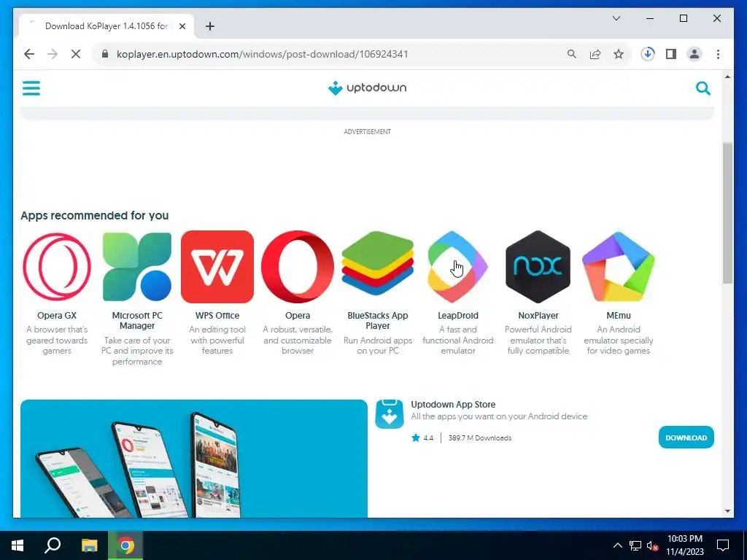Open the LeapDroid name link
The width and height of the screenshot is (747, 560).
point(458,315)
